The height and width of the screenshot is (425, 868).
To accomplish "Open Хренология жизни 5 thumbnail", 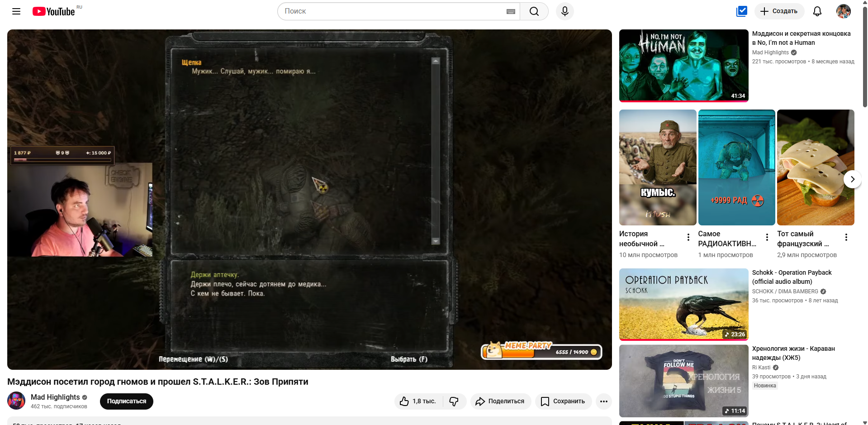I will (x=684, y=381).
